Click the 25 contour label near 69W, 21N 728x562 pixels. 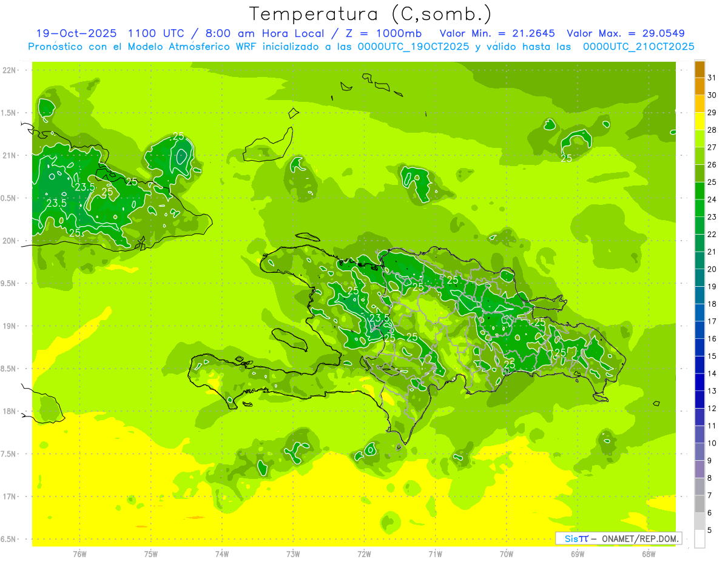click(x=567, y=158)
